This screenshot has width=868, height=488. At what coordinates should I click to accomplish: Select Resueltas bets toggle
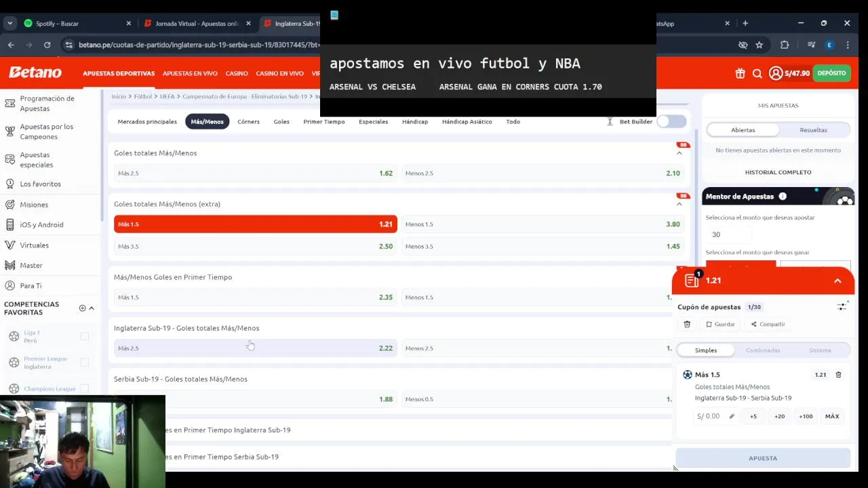[813, 129]
